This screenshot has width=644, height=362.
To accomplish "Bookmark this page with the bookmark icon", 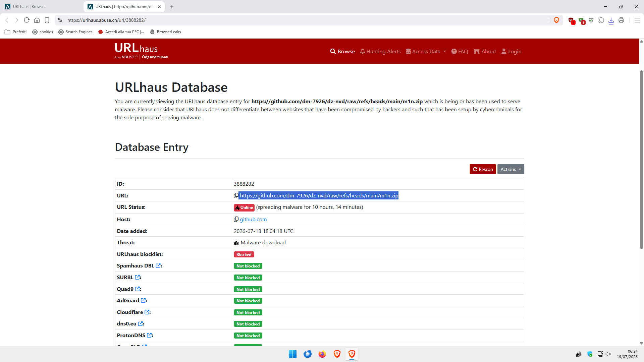I will click(47, 20).
